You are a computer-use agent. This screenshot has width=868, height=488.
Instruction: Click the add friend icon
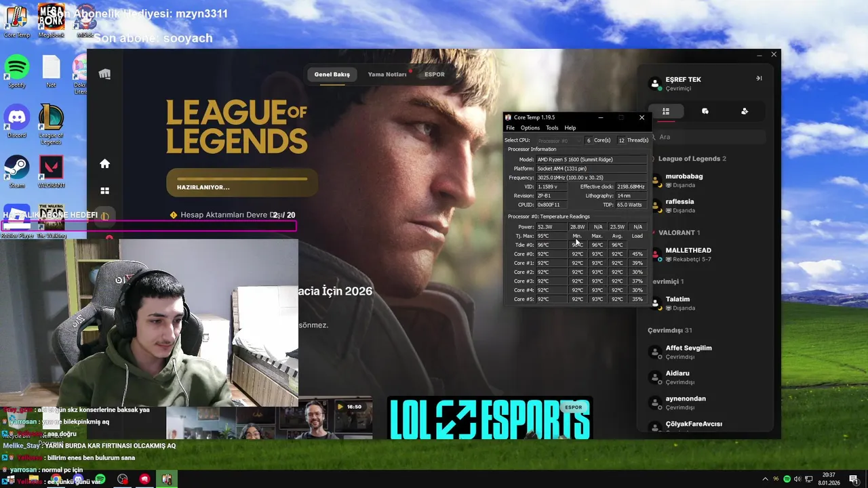745,111
